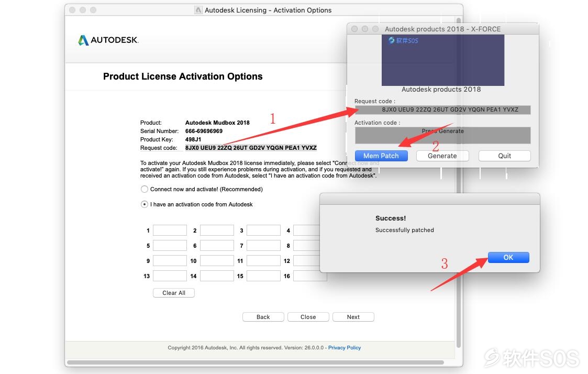Click the Close button below the code fields
This screenshot has width=588, height=374.
[308, 317]
